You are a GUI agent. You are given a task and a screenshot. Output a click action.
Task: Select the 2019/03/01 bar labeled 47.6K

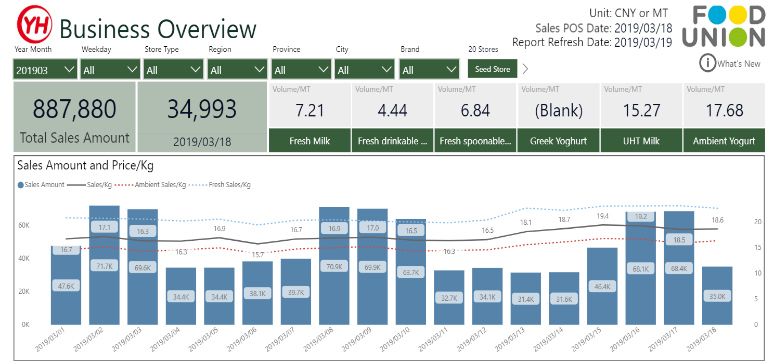click(66, 285)
